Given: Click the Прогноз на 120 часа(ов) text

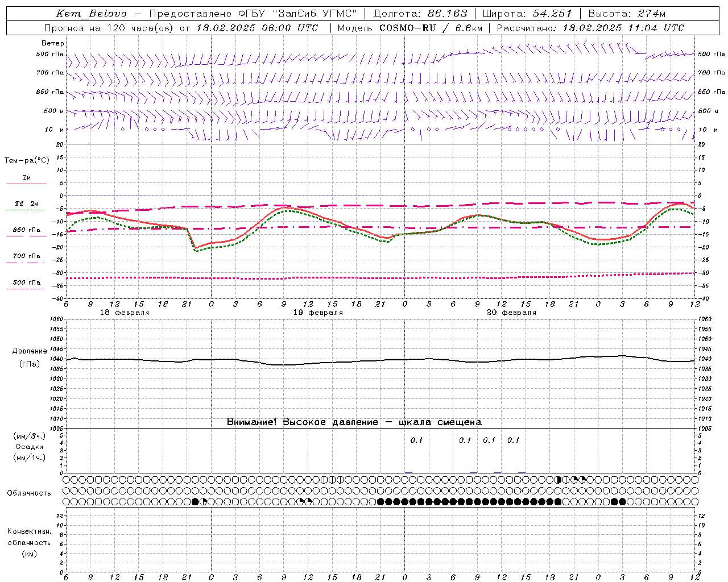Looking at the screenshot, I should point(109,28).
